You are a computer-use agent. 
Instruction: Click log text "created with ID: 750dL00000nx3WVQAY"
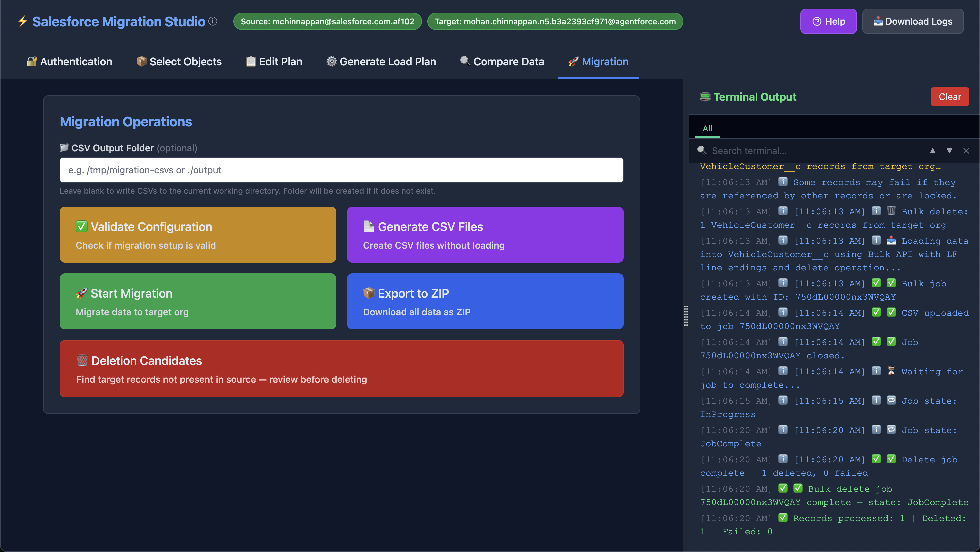(798, 297)
